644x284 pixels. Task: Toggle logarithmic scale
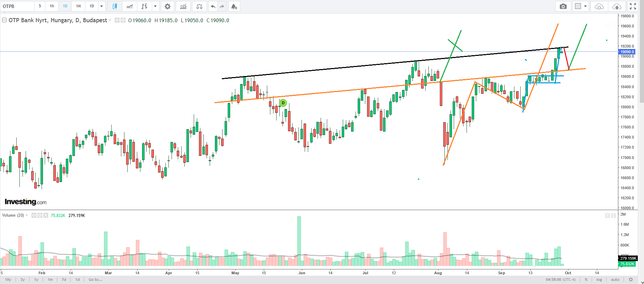[599, 279]
